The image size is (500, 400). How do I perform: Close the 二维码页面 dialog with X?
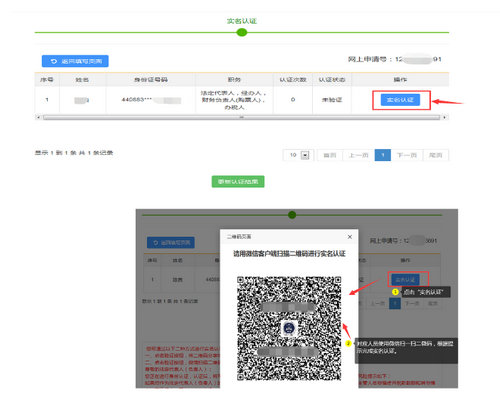(350, 237)
